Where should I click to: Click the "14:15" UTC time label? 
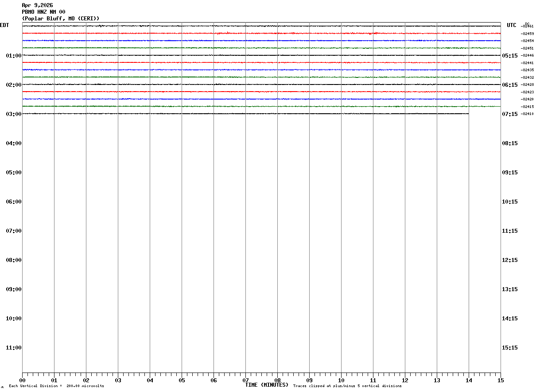510,319
